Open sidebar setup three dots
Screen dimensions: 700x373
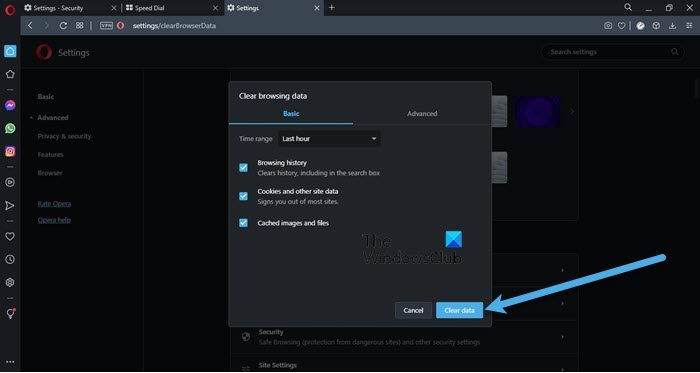[10, 362]
